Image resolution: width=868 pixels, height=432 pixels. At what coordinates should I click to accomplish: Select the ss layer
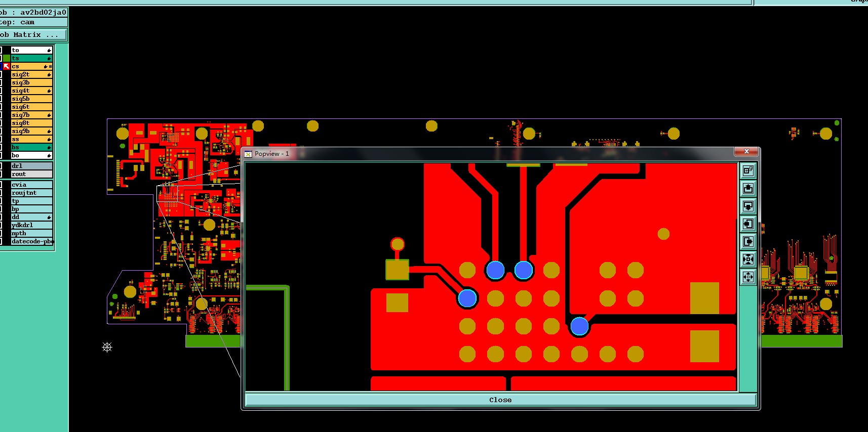tap(31, 139)
